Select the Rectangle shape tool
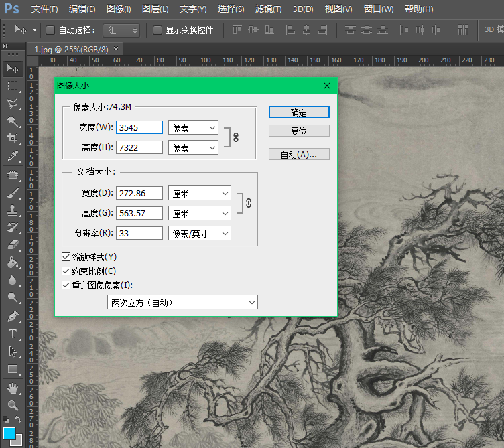The width and height of the screenshot is (504, 448). click(x=13, y=369)
